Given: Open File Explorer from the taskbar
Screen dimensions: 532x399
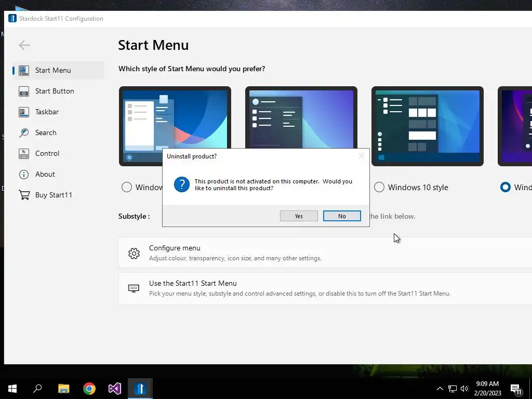Looking at the screenshot, I should click(63, 389).
